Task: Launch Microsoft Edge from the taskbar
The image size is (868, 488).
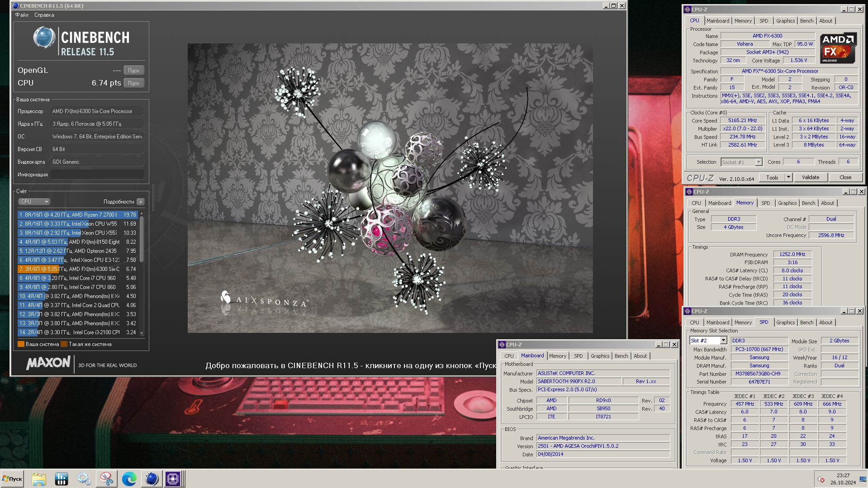Action: pos(129,479)
